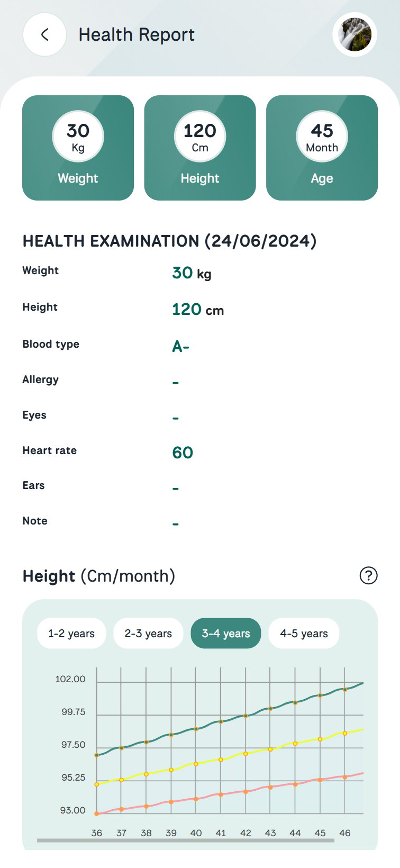The image size is (400, 868).
Task: Select the 3-4 years tab
Action: coord(226,634)
